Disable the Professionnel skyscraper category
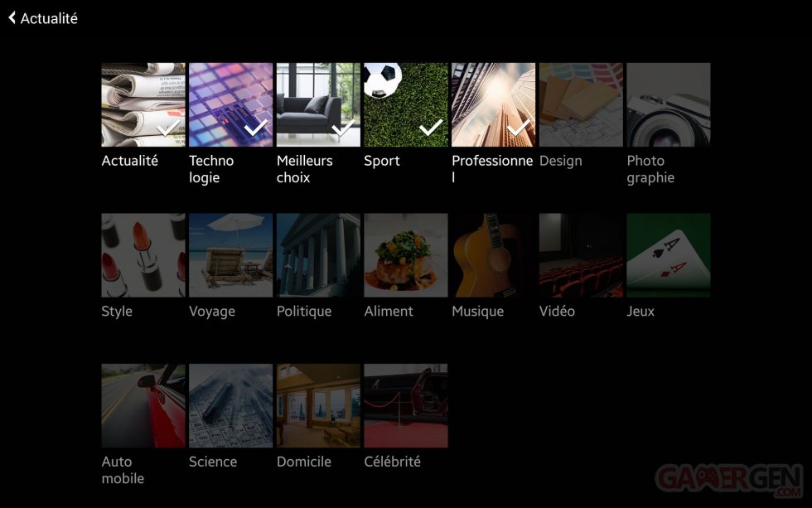Screen dimensions: 812x508 pyautogui.click(x=493, y=104)
